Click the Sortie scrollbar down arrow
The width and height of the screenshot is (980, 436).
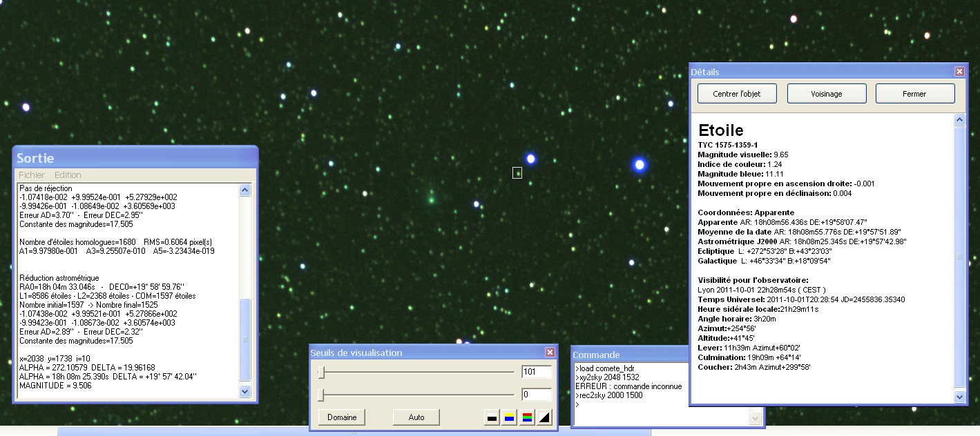click(244, 391)
